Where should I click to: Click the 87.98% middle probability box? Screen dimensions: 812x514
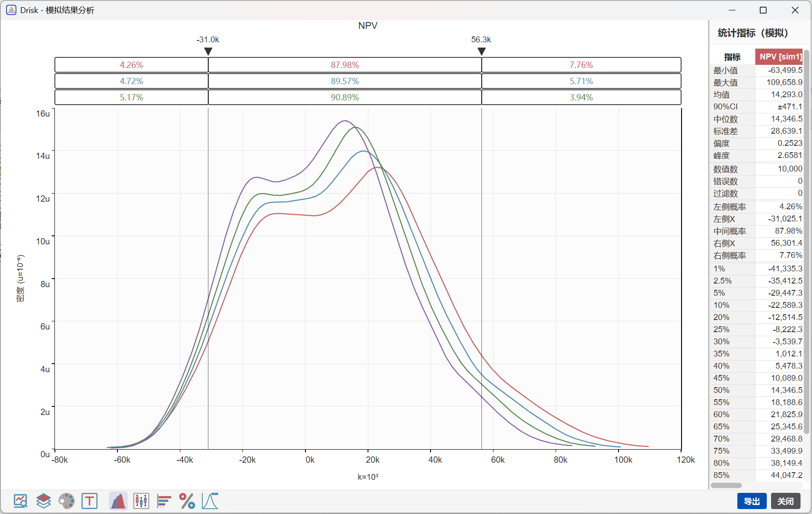click(345, 65)
